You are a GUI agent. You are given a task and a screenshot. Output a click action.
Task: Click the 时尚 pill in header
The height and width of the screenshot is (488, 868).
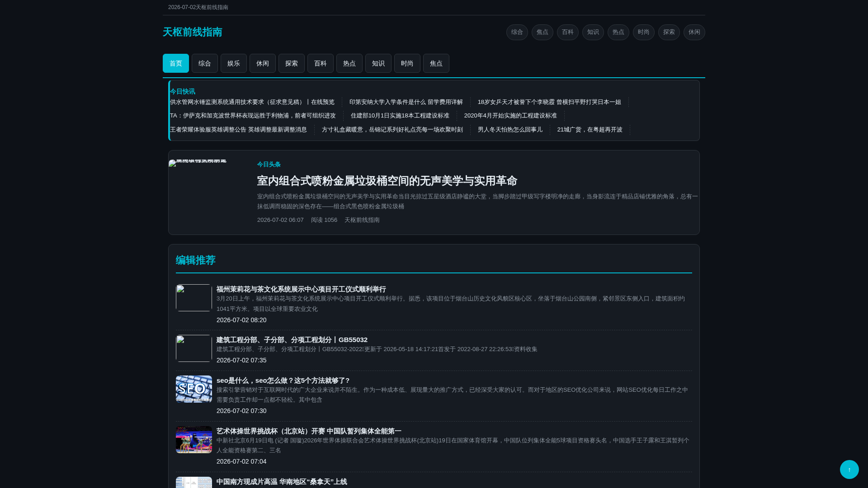pos(644,32)
